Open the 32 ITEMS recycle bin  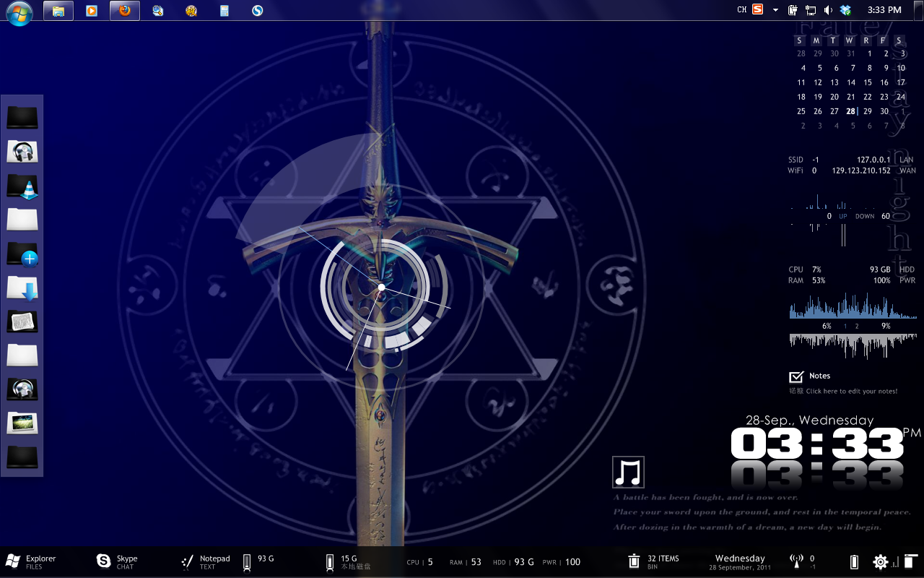click(x=654, y=561)
